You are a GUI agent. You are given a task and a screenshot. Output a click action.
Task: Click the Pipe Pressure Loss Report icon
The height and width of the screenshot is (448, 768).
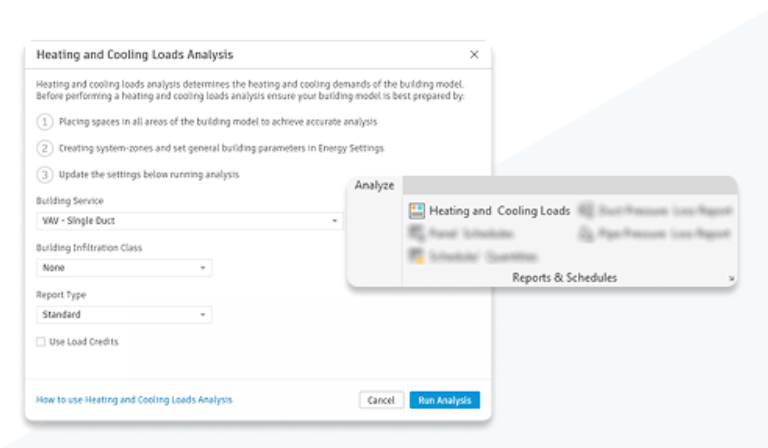click(x=586, y=233)
